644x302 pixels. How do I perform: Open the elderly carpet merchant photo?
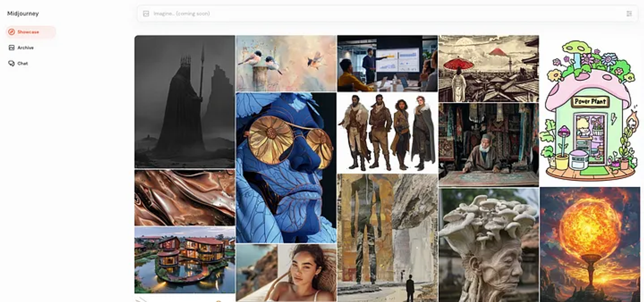point(489,145)
